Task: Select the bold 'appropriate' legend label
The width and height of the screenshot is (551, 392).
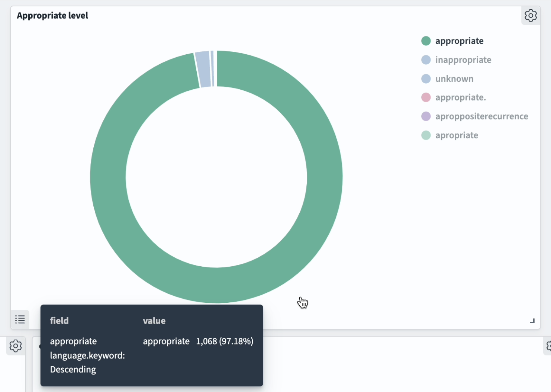Action: [459, 41]
